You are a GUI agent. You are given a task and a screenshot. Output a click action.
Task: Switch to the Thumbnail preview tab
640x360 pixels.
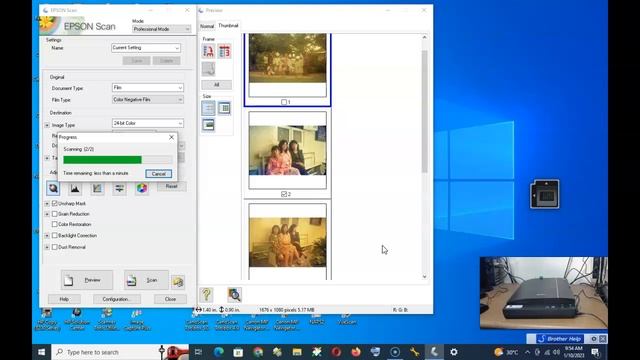pyautogui.click(x=228, y=25)
